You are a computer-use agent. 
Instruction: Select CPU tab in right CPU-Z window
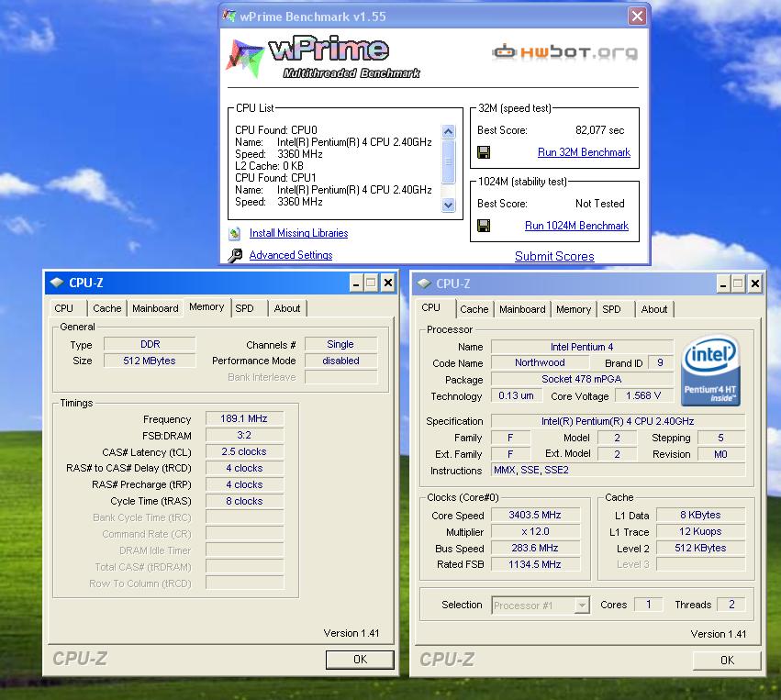(x=430, y=307)
